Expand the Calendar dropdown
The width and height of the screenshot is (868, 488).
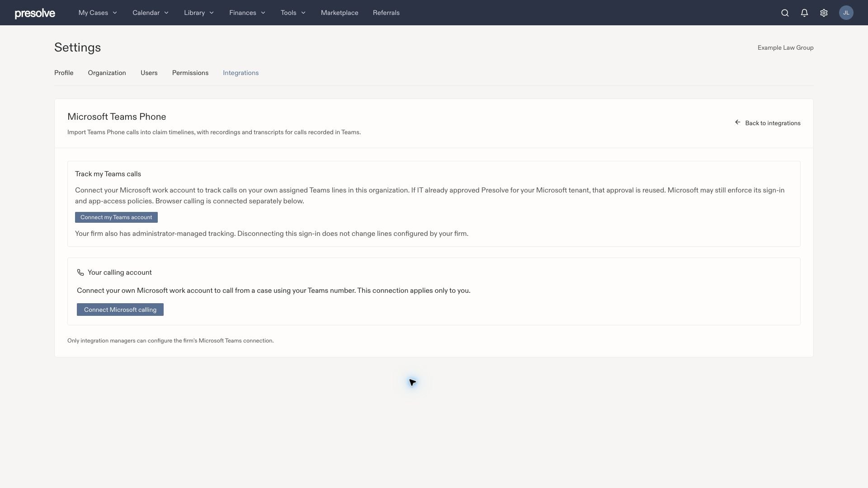(x=151, y=13)
